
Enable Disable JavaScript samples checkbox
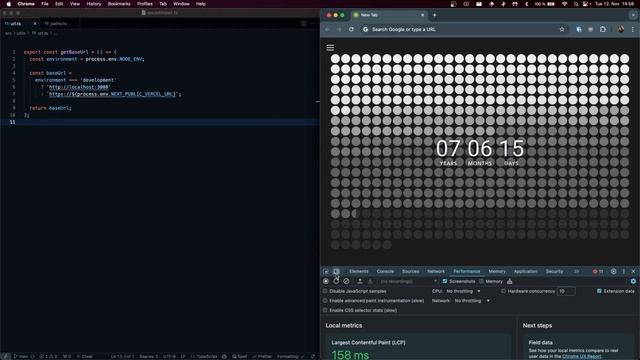coord(325,291)
